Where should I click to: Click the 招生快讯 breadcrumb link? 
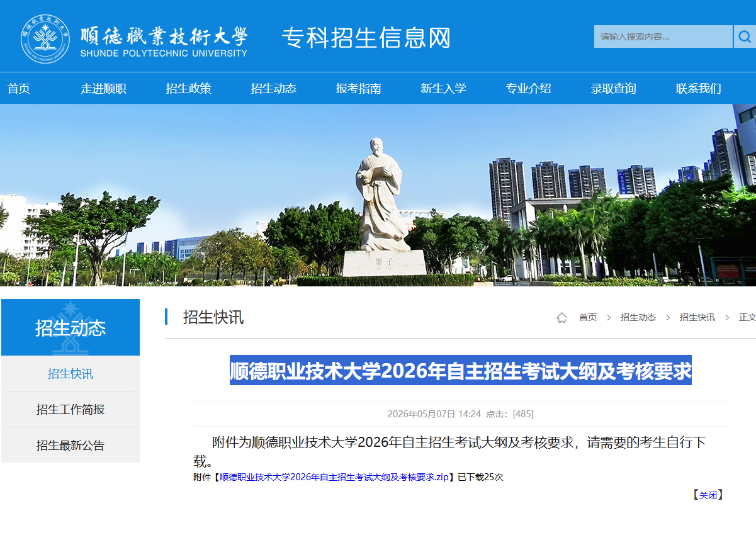(x=697, y=317)
